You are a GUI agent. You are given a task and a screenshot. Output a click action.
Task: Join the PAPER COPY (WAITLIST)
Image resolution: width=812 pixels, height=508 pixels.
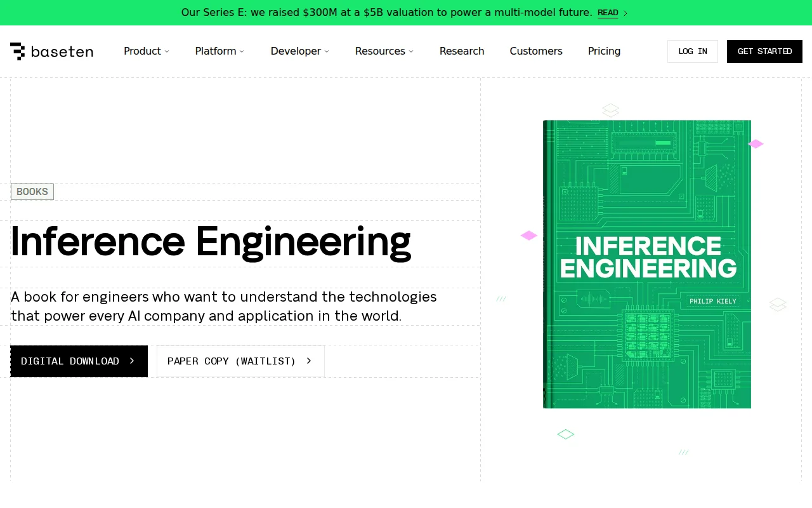[x=240, y=361]
